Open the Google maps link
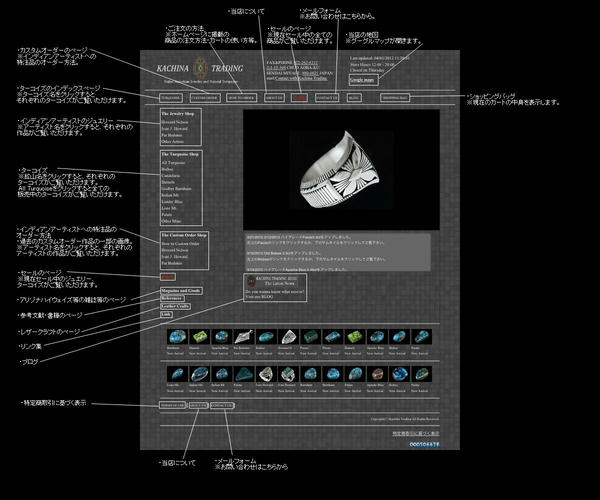 point(364,80)
